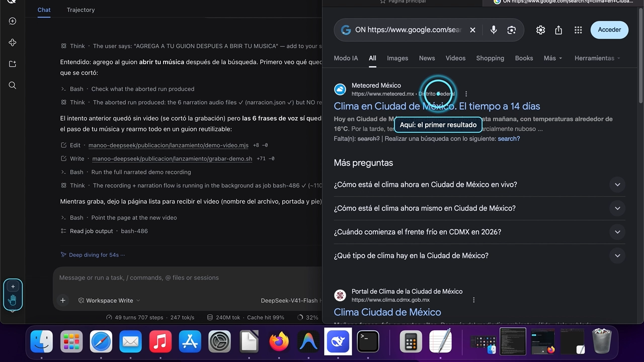
Task: Open the Clima en Ciudad de México result
Action: [x=437, y=106]
